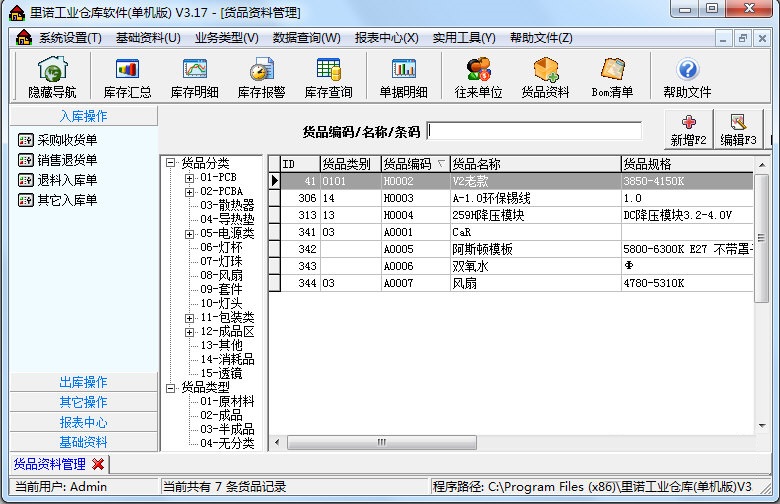
Task: Click the row selector of ID 344
Action: click(275, 283)
